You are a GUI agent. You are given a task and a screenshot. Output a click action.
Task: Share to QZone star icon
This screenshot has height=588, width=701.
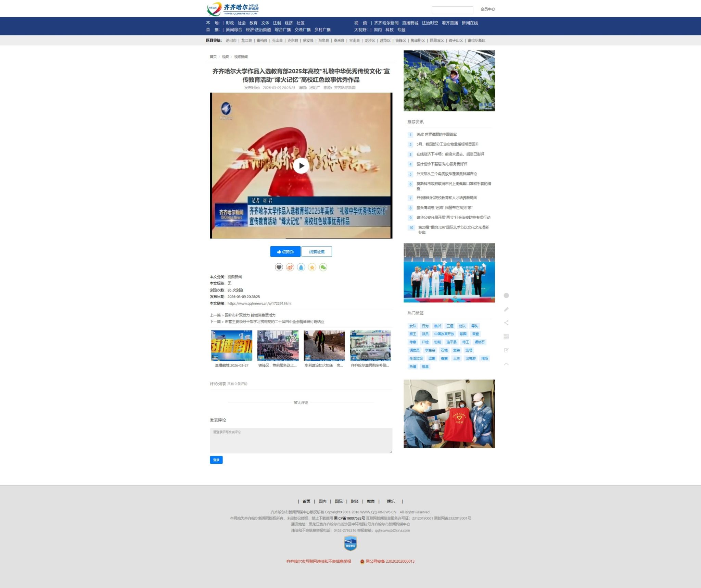pyautogui.click(x=312, y=267)
